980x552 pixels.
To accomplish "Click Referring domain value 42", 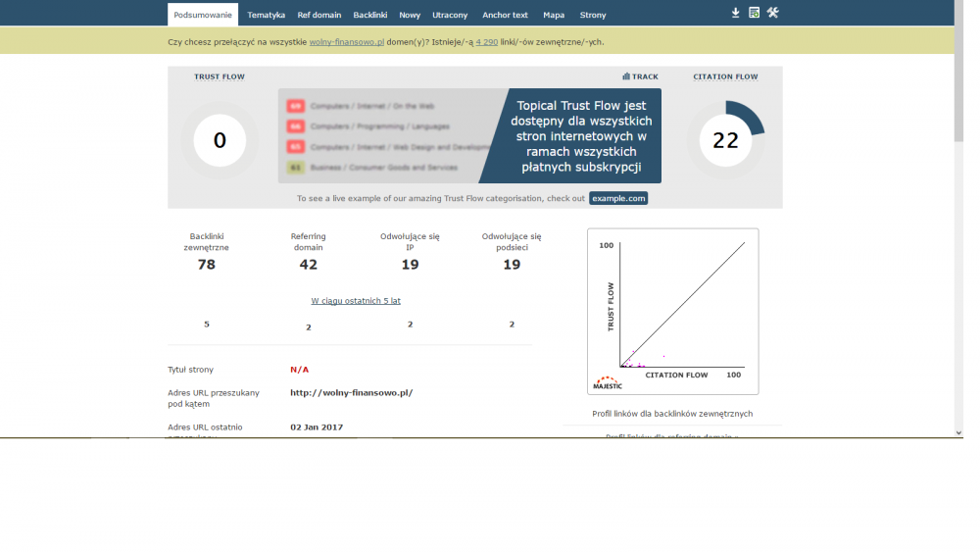I will point(308,265).
